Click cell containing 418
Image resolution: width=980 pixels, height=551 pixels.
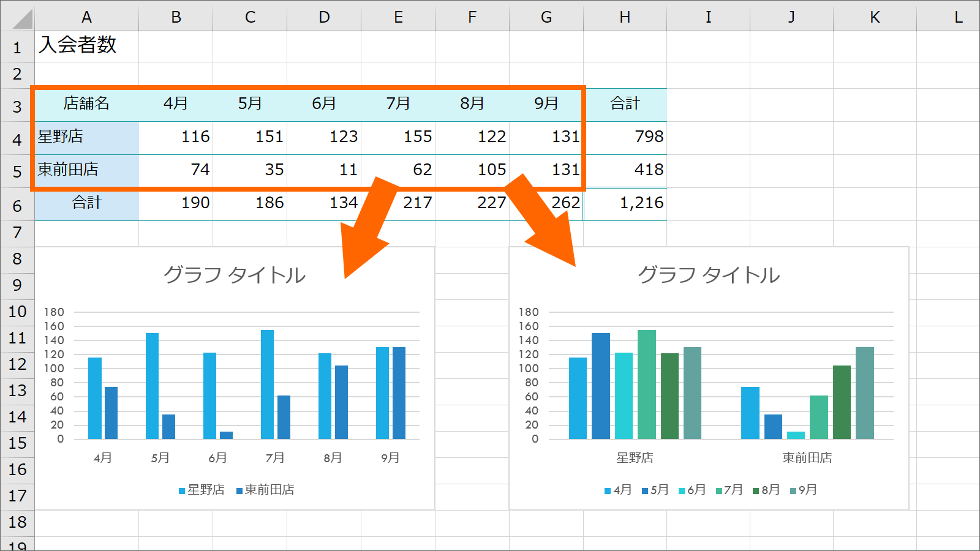coord(625,170)
